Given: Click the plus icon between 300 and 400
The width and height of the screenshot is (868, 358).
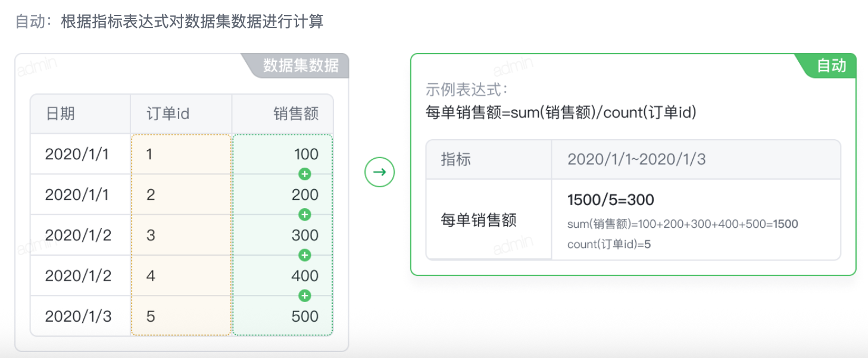Looking at the screenshot, I should [305, 255].
